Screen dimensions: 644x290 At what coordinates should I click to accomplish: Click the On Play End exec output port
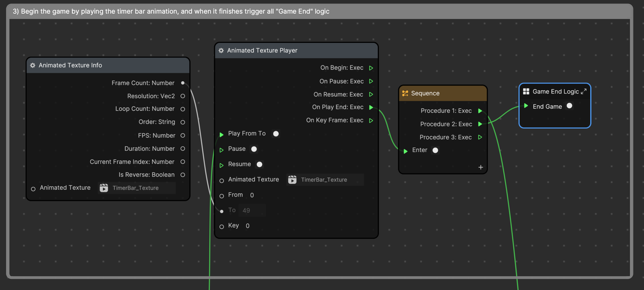[371, 107]
